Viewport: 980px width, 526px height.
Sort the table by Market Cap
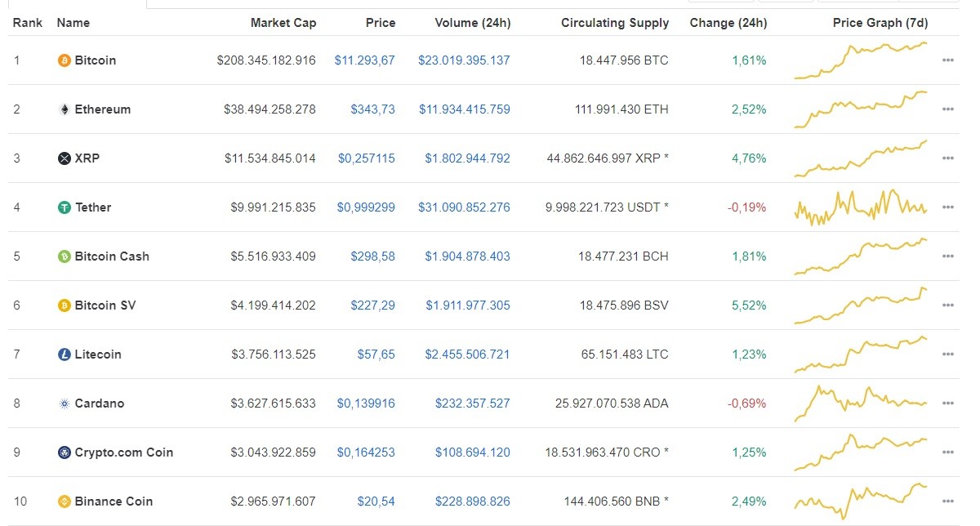pos(283,23)
